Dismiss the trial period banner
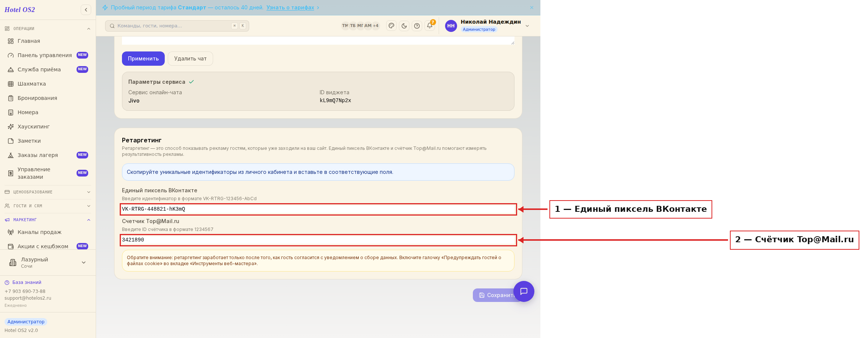Screen dimensions: 868x338 [x=532, y=8]
